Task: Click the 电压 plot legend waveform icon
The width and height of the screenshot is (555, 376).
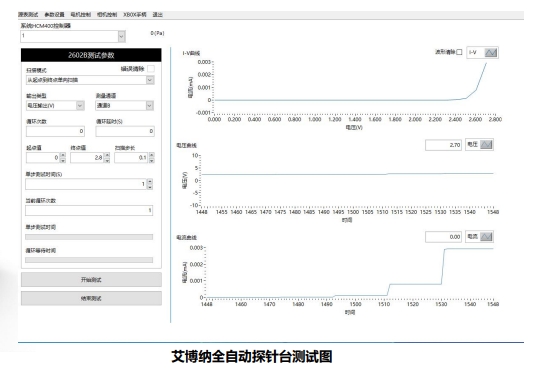Action: coord(486,144)
